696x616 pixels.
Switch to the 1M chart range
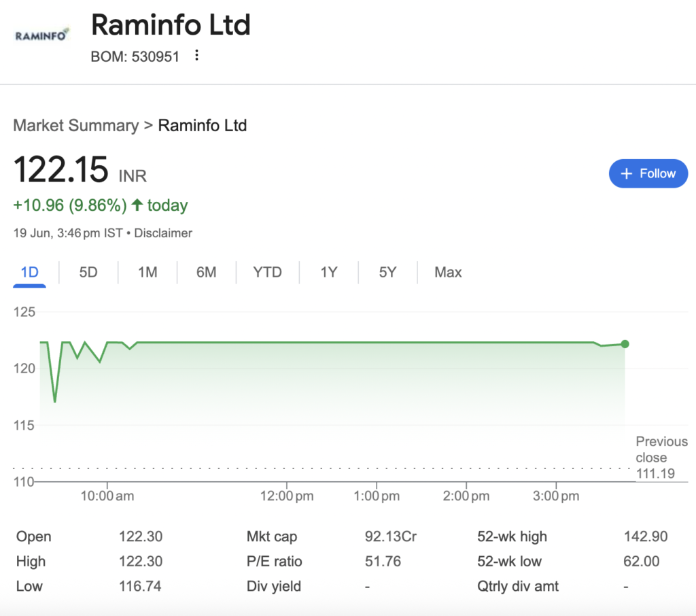[147, 272]
